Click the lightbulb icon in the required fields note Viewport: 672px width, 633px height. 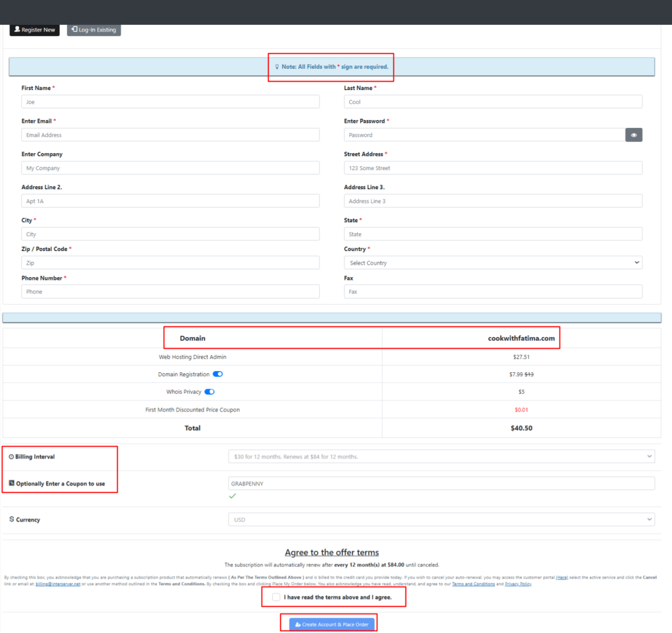(x=277, y=66)
